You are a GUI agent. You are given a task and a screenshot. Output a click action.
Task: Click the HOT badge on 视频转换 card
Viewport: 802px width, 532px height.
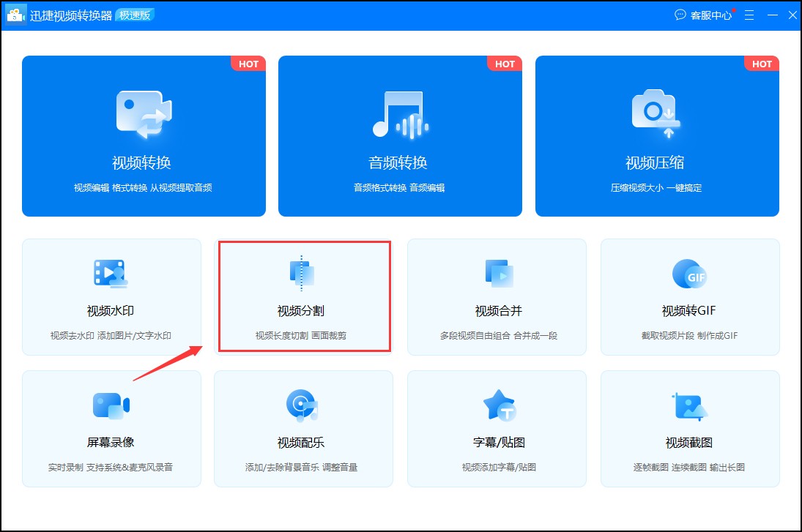(248, 64)
